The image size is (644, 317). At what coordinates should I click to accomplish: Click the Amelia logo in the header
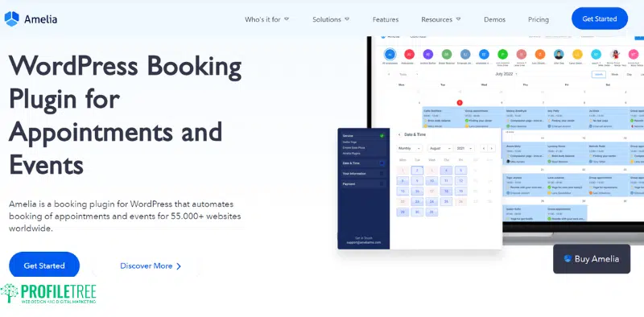pos(31,19)
